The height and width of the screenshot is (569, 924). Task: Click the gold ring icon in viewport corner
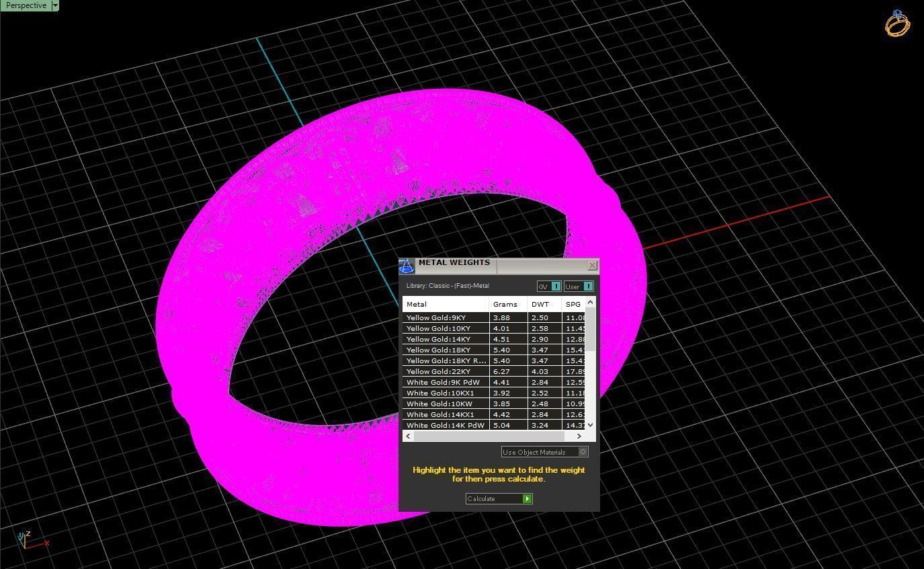pos(898,24)
